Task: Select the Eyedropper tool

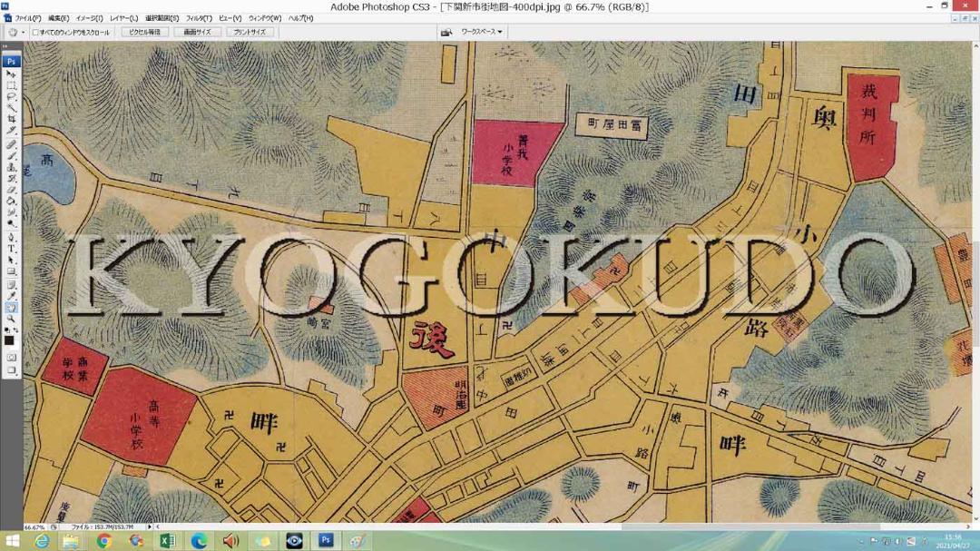Action: click(11, 297)
